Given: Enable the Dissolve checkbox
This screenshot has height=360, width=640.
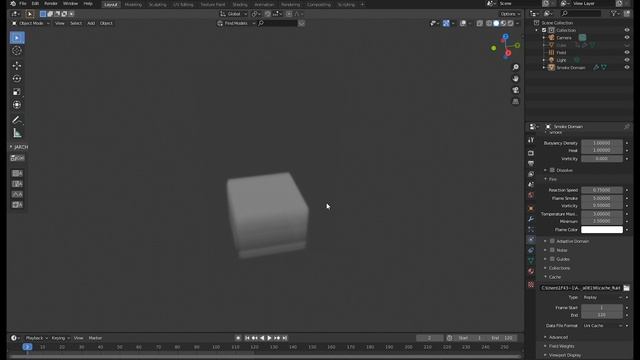Looking at the screenshot, I should 552,170.
